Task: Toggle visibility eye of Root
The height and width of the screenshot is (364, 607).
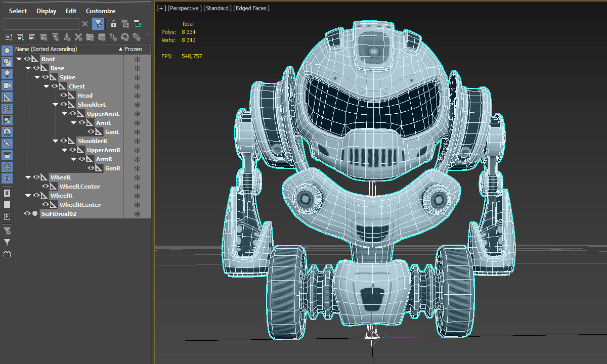Action: [27, 59]
